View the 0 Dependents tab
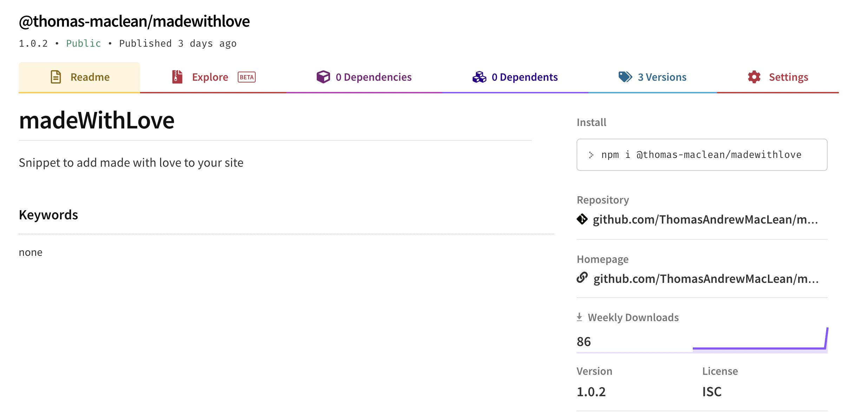The height and width of the screenshot is (412, 868). tap(515, 77)
